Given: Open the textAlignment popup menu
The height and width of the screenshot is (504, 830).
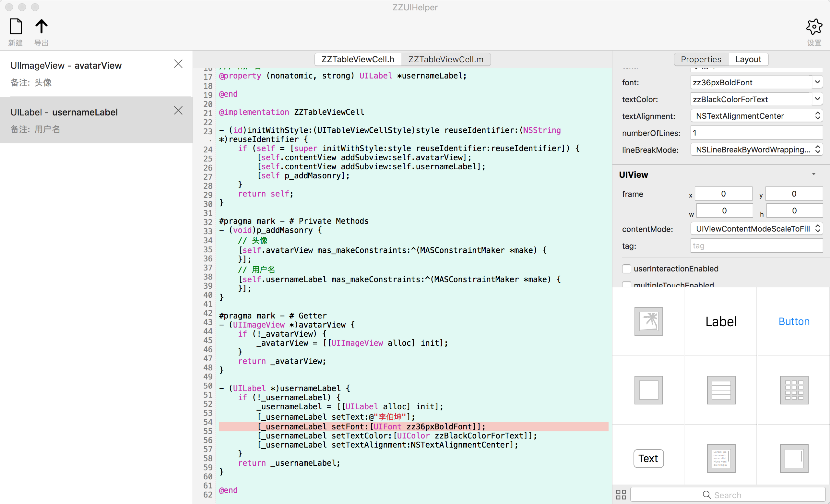Looking at the screenshot, I should [757, 116].
